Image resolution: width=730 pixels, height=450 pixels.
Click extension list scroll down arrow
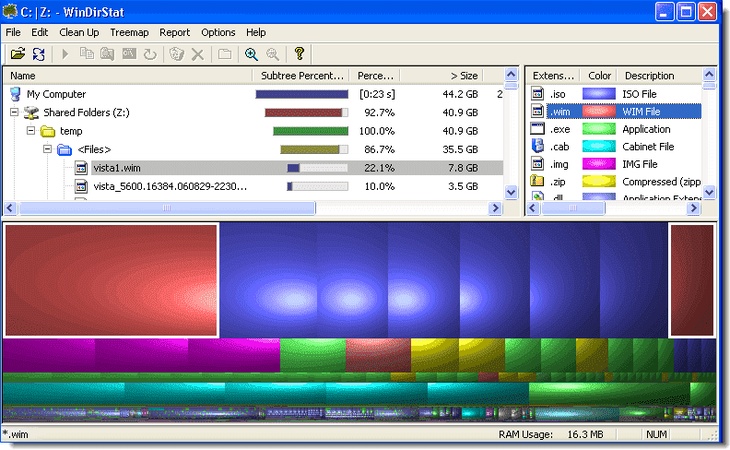click(709, 192)
